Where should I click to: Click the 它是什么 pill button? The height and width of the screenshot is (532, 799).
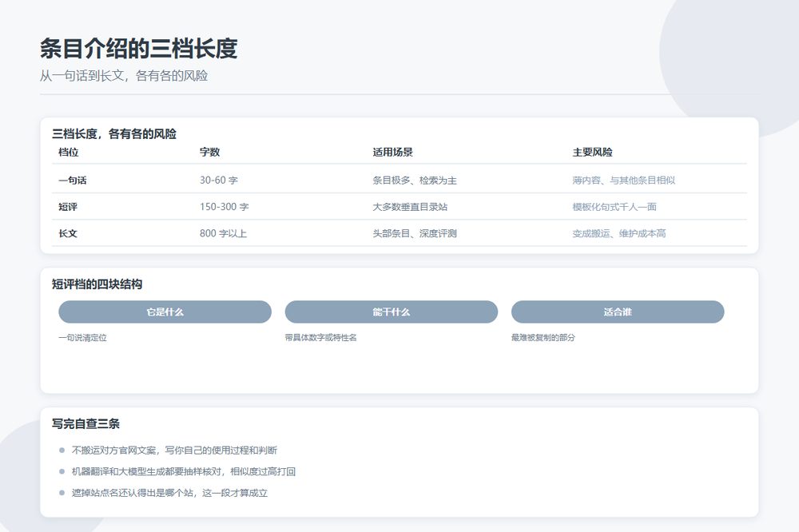click(x=165, y=312)
